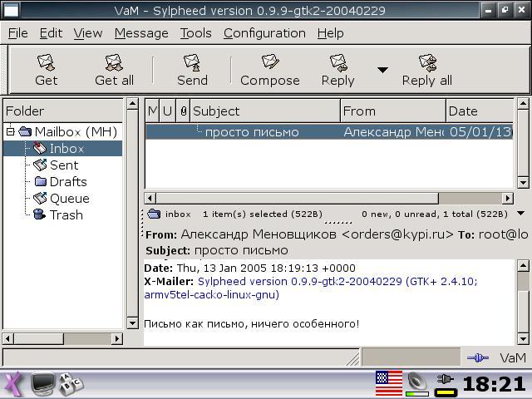Click the date cell 05/01/13 in message list
The width and height of the screenshot is (532, 399).
(480, 132)
